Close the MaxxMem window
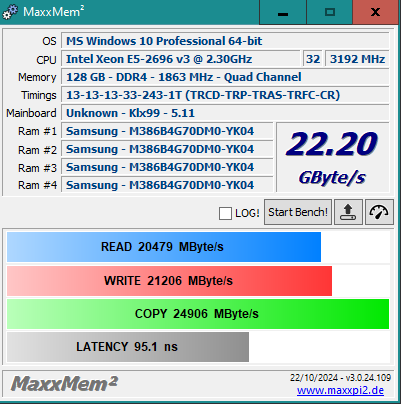The width and height of the screenshot is (401, 404). [x=376, y=12]
